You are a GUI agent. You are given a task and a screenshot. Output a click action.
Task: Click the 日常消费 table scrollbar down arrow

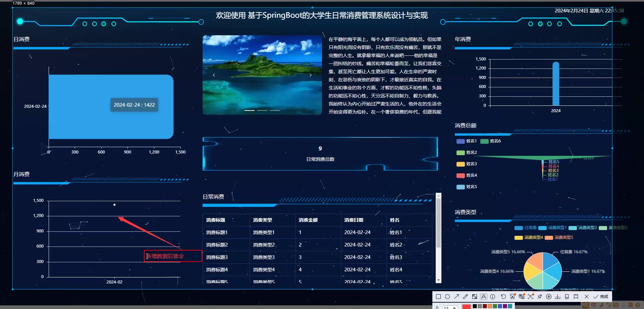pyautogui.click(x=438, y=280)
